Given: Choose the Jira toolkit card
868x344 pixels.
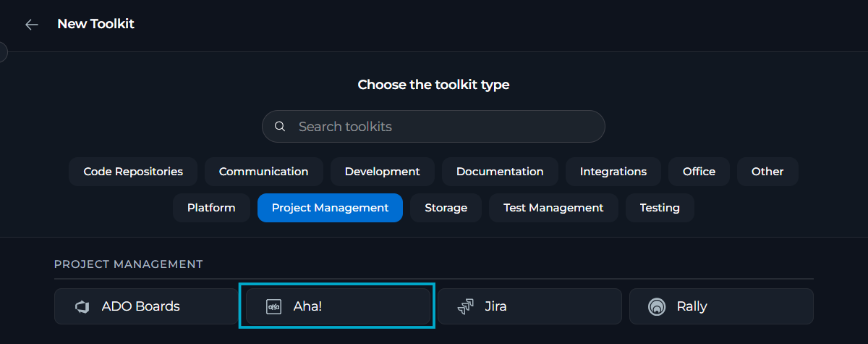Looking at the screenshot, I should (x=529, y=306).
